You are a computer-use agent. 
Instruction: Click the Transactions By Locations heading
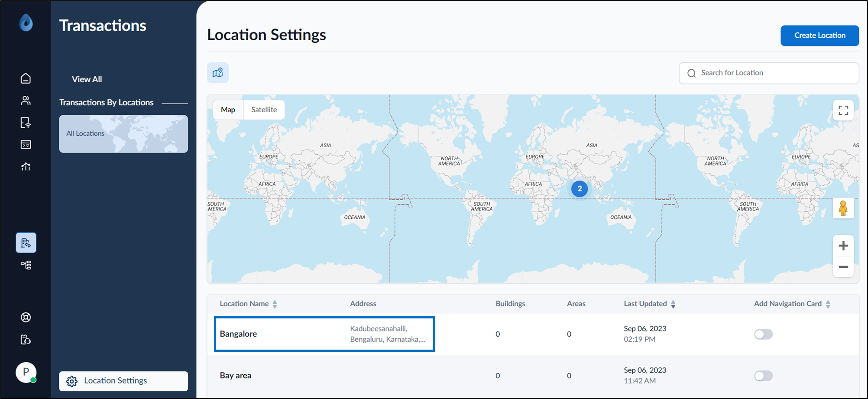107,103
